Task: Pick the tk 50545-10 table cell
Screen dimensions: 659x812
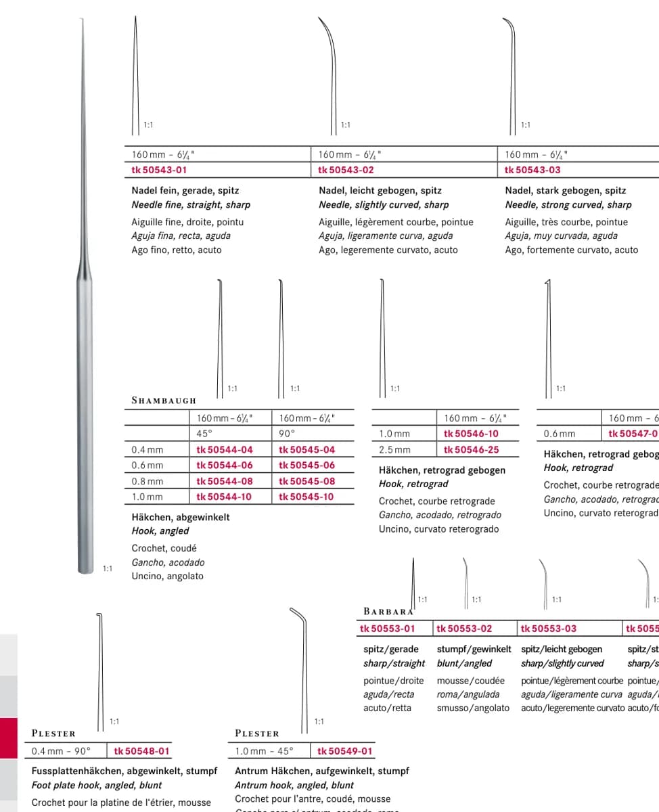Action: pos(306,497)
